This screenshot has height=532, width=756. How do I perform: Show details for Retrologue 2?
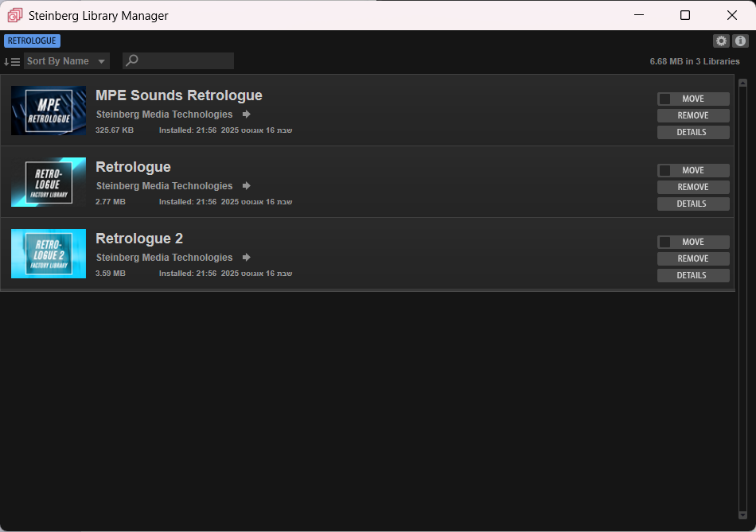click(x=693, y=276)
